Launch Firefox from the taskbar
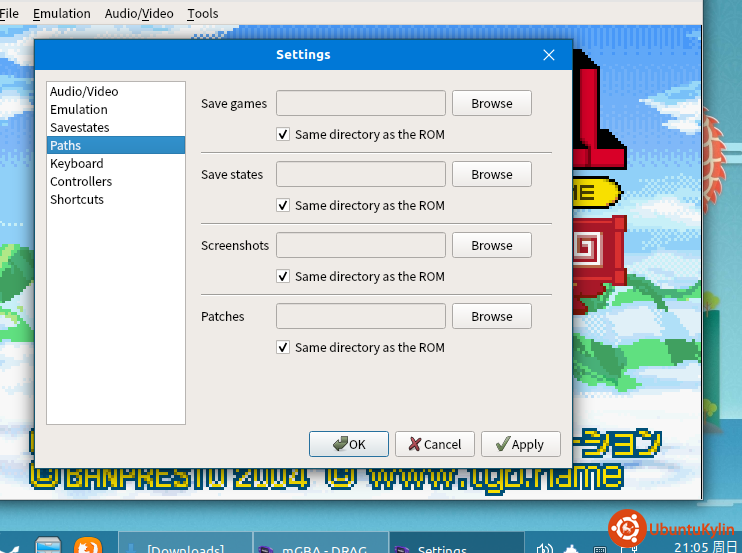The image size is (742, 553). (x=88, y=545)
